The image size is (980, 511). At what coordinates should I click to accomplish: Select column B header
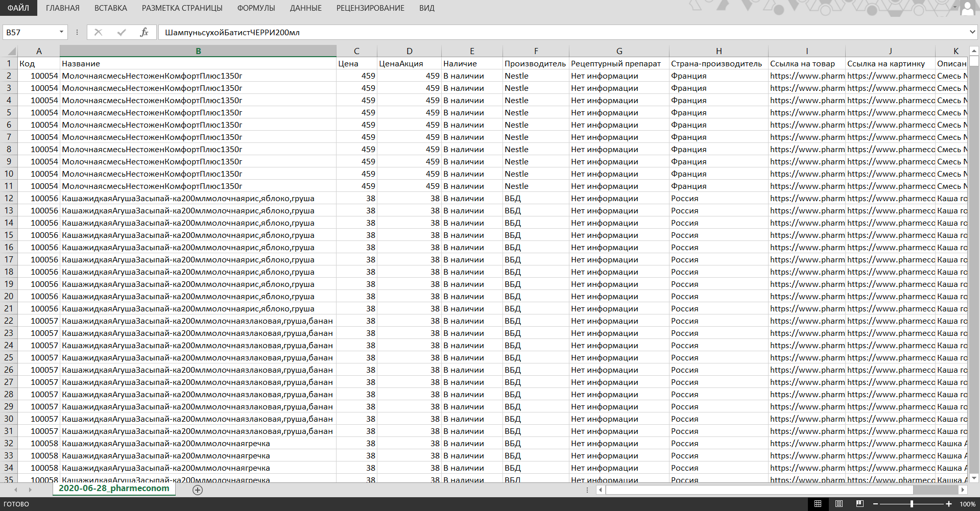[x=198, y=51]
